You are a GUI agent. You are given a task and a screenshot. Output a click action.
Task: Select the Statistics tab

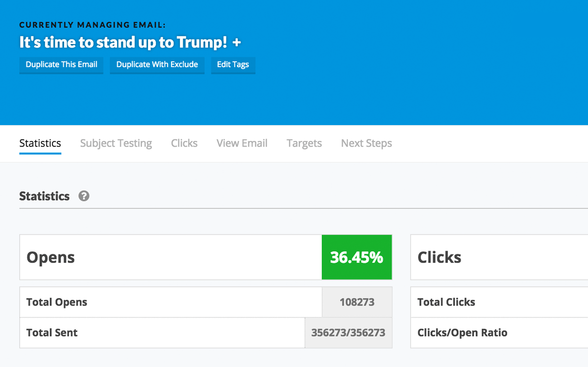coord(40,143)
